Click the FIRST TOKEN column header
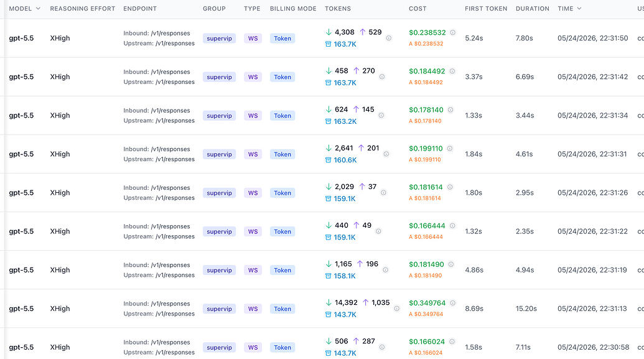 click(486, 8)
